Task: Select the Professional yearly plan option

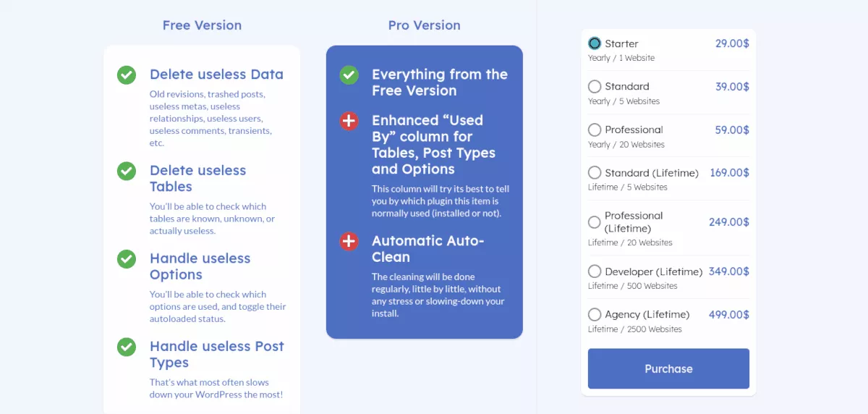Action: point(595,130)
